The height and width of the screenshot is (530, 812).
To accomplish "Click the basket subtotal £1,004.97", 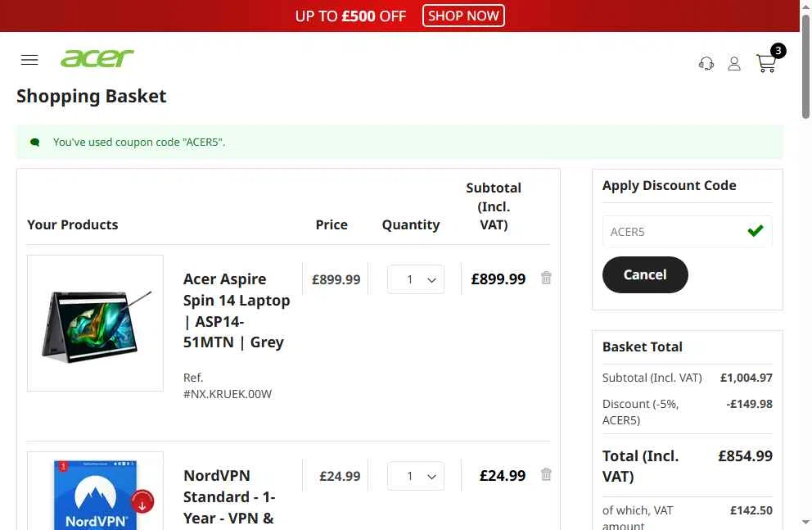I will click(747, 378).
